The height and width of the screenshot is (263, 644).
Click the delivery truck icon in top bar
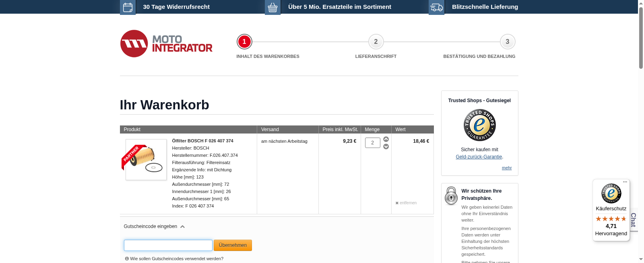tap(436, 7)
